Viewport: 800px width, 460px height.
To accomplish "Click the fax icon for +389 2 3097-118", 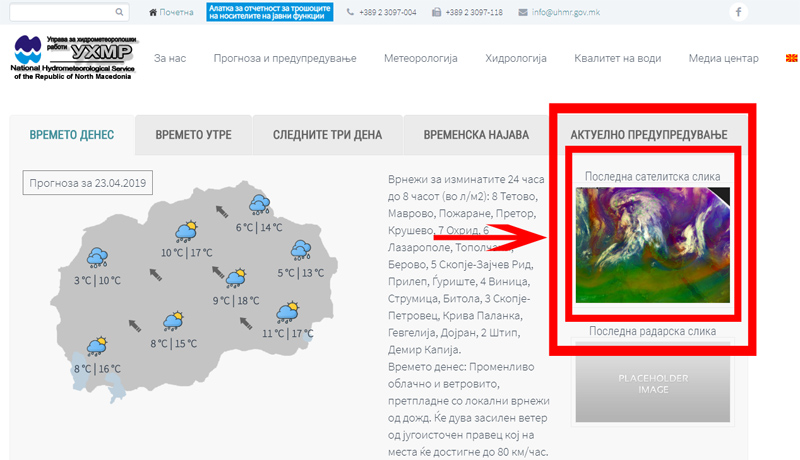I will [436, 12].
